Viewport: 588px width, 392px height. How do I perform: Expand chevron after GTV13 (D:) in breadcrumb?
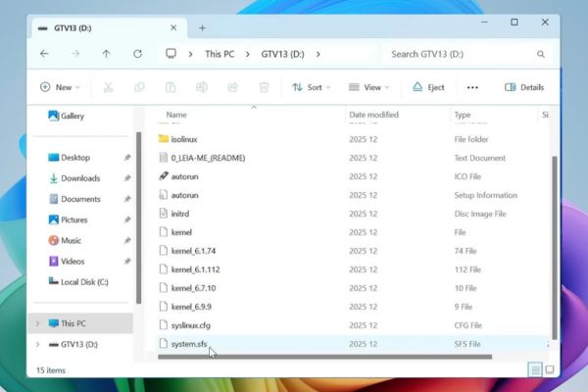318,54
